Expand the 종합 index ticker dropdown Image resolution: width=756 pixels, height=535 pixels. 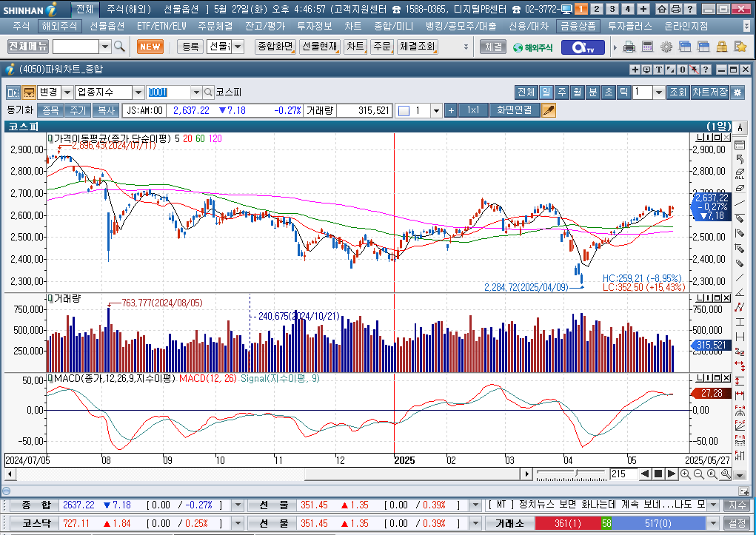click(x=237, y=505)
